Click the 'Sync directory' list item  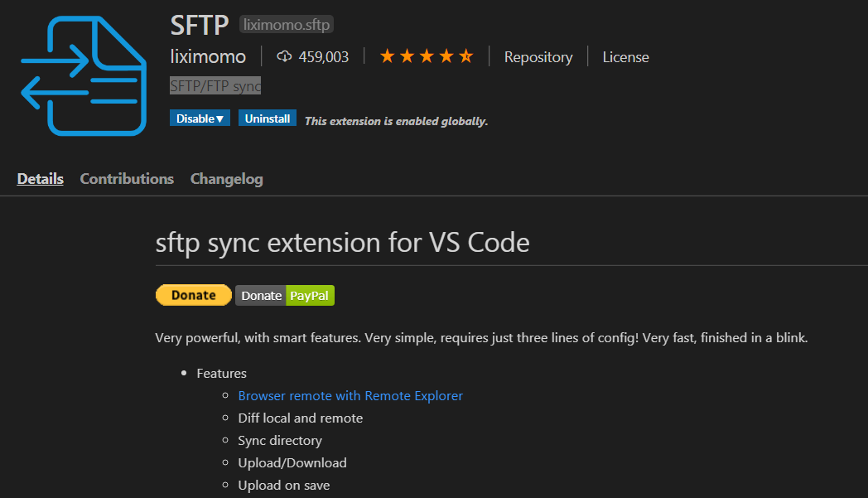tap(280, 440)
